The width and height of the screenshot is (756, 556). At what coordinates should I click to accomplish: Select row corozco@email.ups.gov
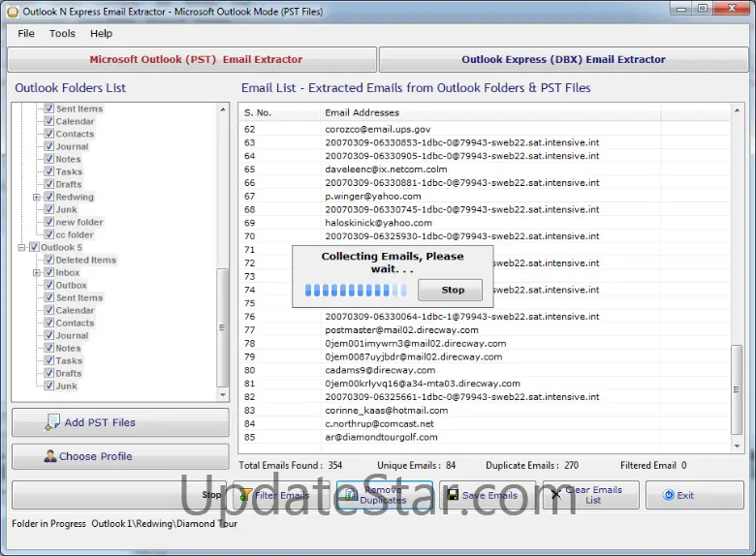(485, 129)
